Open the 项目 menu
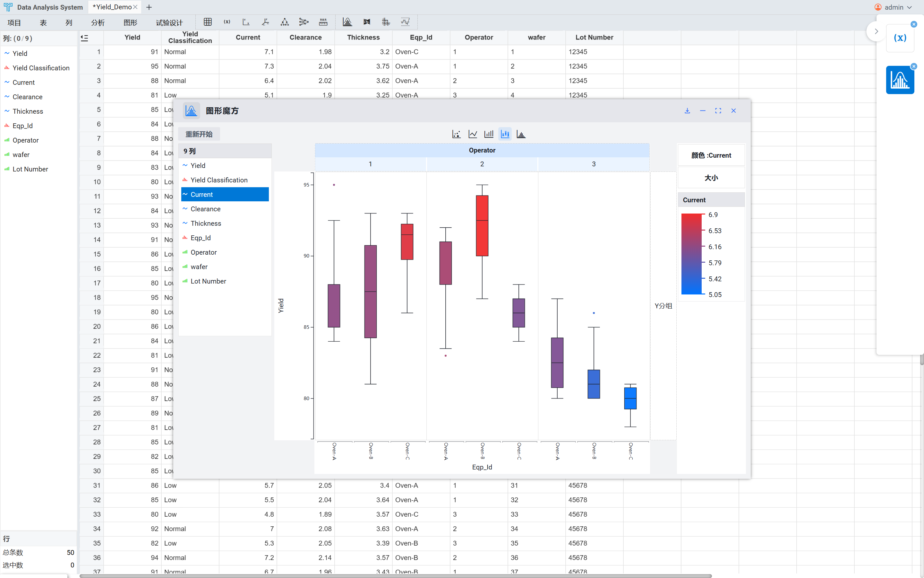The height and width of the screenshot is (578, 924). [x=14, y=22]
